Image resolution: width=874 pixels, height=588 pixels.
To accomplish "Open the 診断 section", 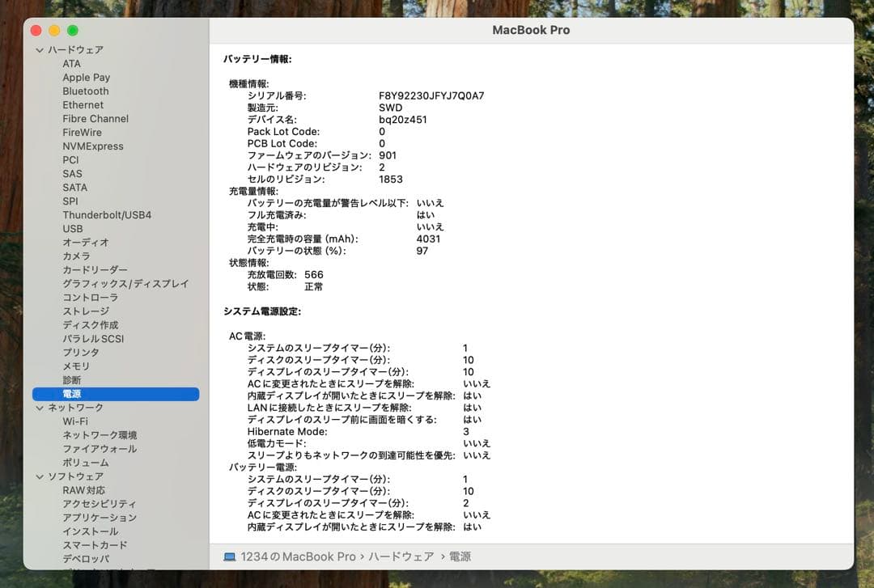I will [x=71, y=379].
